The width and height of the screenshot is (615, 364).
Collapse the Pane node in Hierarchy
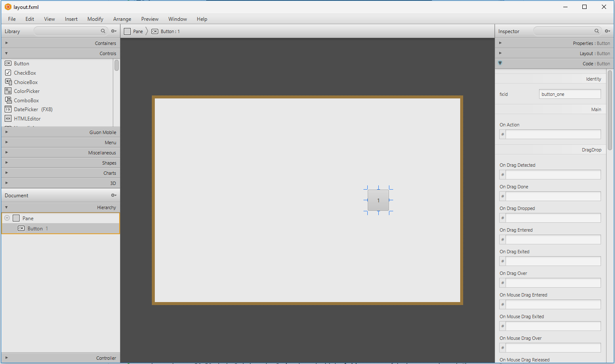click(x=7, y=218)
